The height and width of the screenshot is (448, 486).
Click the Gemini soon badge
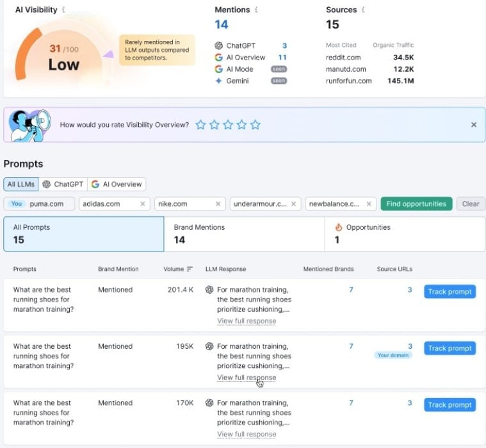click(279, 81)
